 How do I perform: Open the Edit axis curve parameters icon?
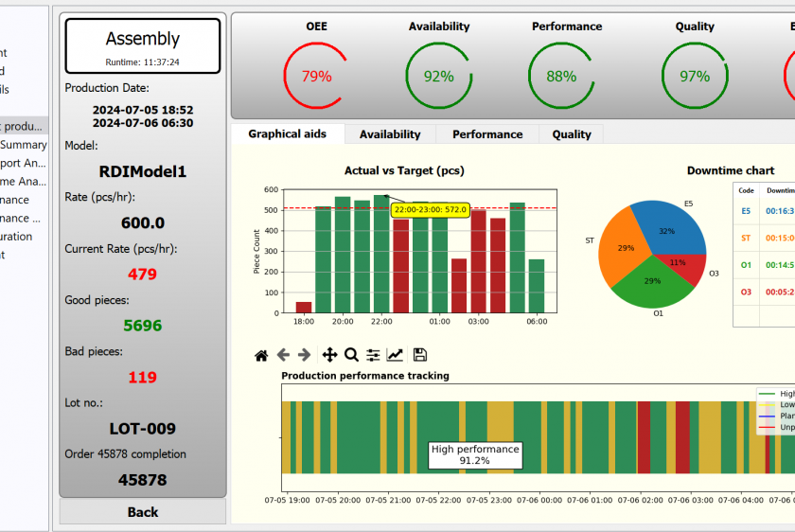coord(395,355)
